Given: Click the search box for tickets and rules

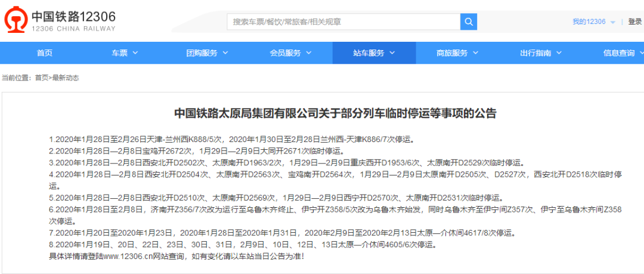Looking at the screenshot, I should click(x=343, y=21).
